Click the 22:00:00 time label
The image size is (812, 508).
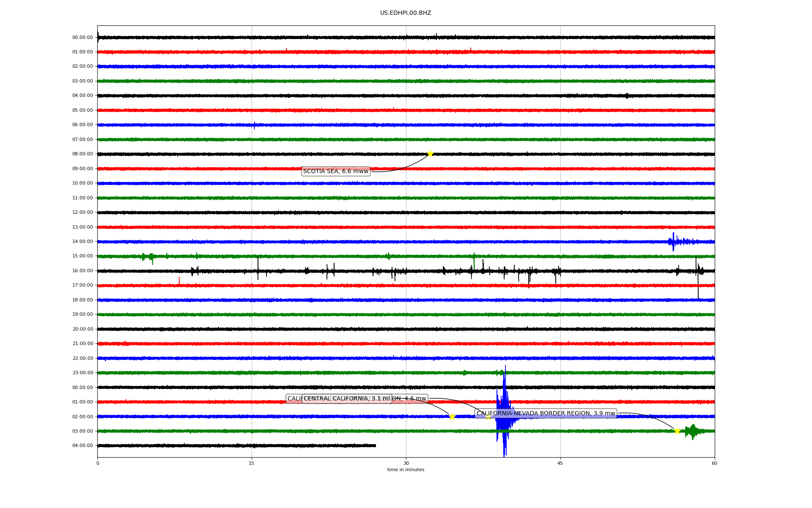click(82, 359)
